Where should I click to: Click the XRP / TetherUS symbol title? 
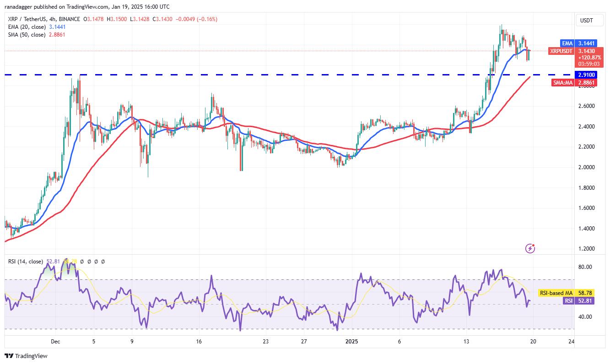tap(31, 19)
